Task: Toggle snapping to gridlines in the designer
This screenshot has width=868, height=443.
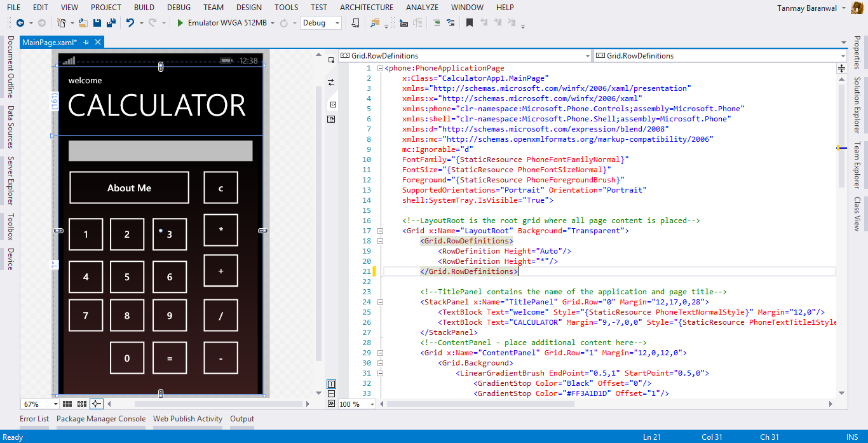Action: coord(82,404)
